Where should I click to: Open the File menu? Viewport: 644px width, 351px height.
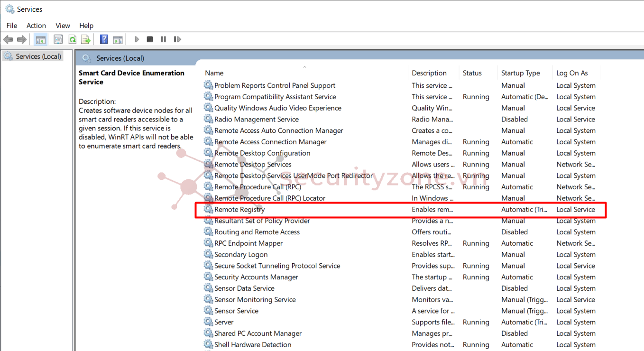pos(12,26)
